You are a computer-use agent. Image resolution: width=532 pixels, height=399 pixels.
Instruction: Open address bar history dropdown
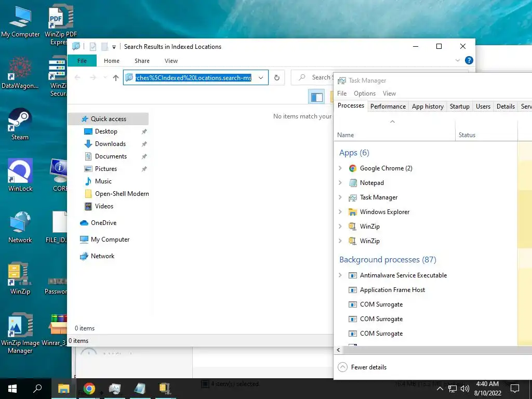tap(261, 78)
